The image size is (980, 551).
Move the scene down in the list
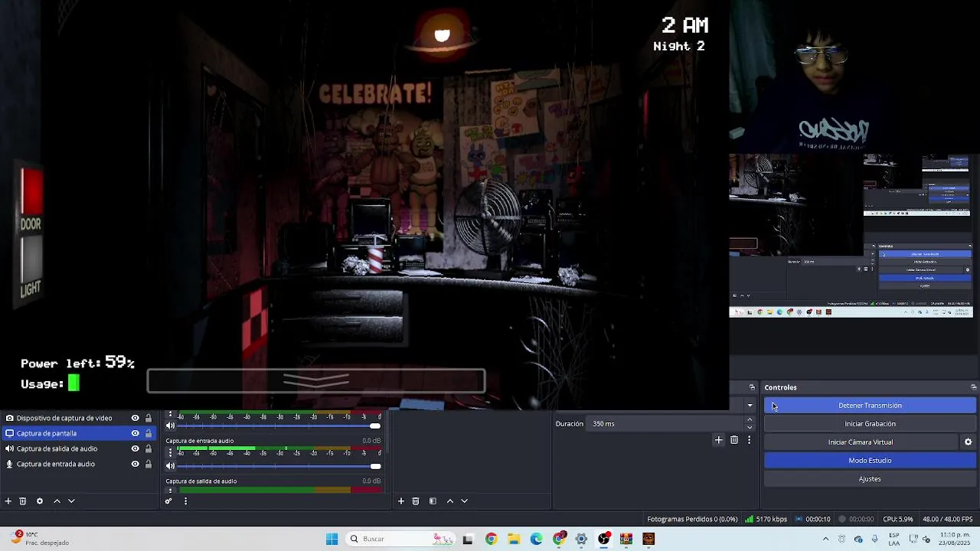[464, 501]
